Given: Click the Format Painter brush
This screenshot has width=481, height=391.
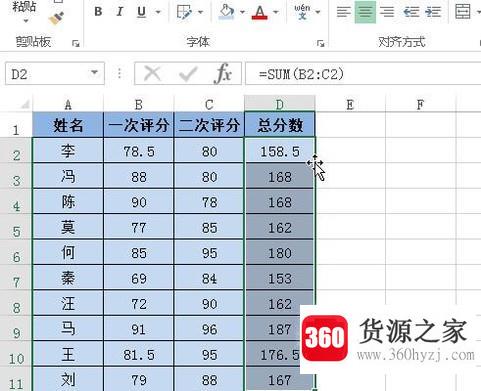Looking at the screenshot, I should click(56, 19).
